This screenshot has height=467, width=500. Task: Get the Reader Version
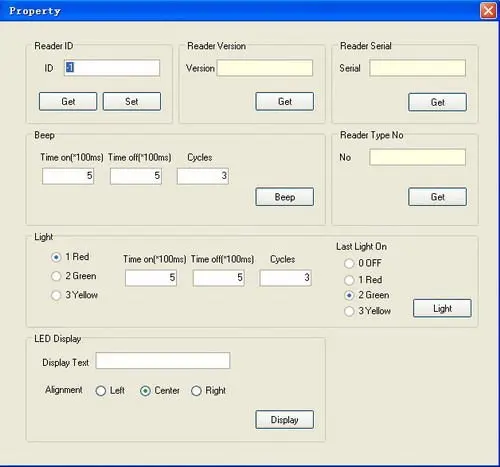coord(285,101)
